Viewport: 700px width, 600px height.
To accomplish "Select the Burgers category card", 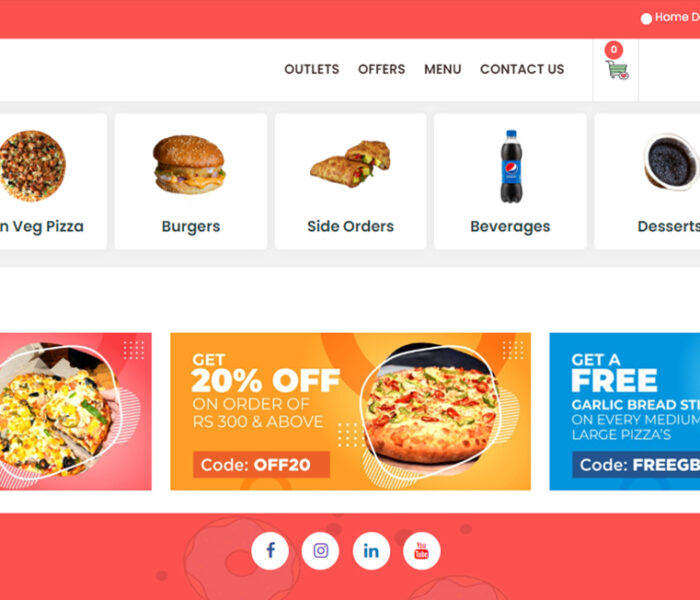I will (x=191, y=181).
